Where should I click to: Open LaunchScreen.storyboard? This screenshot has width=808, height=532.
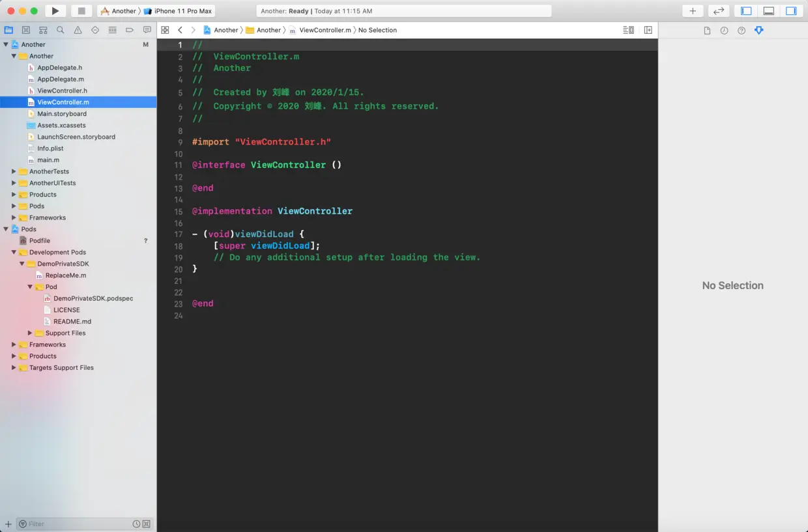[76, 137]
